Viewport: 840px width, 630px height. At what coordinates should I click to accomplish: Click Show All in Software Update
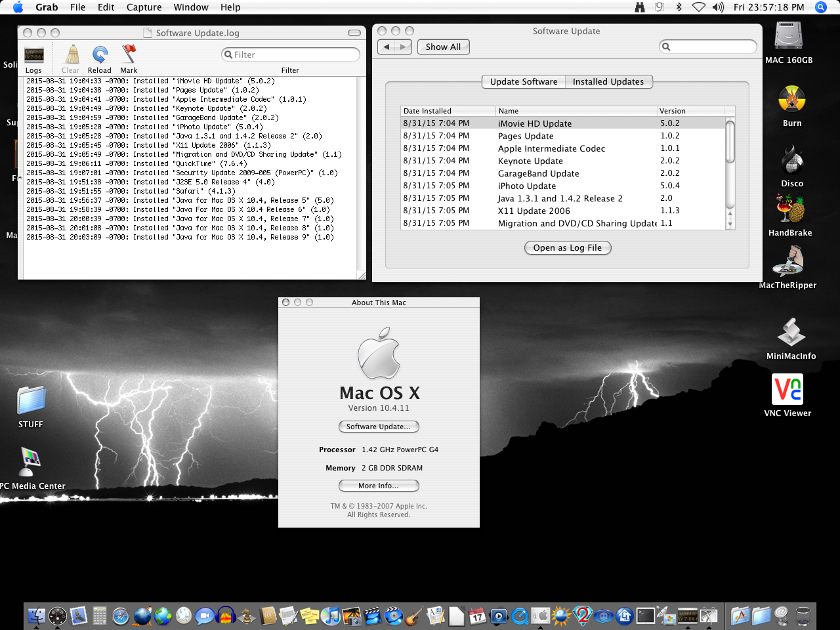[444, 47]
